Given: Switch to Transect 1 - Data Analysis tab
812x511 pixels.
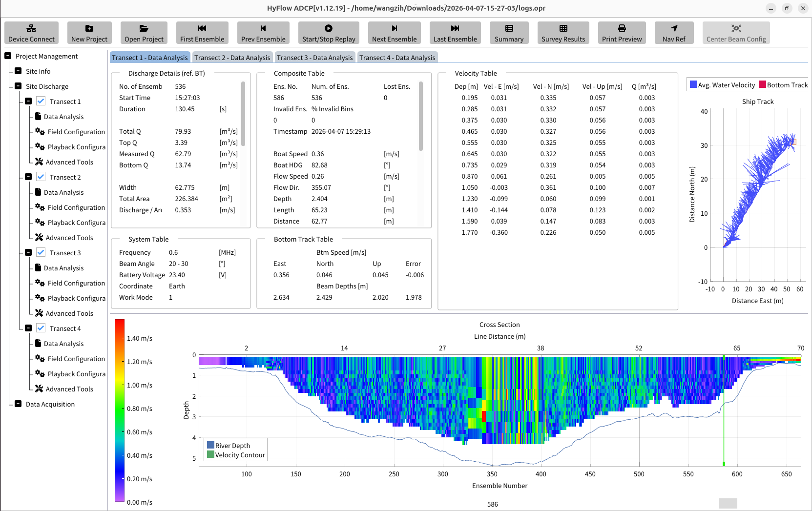Looking at the screenshot, I should (150, 58).
